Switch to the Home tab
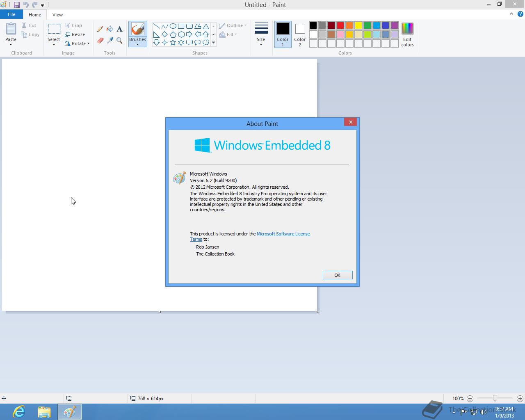 pyautogui.click(x=35, y=15)
